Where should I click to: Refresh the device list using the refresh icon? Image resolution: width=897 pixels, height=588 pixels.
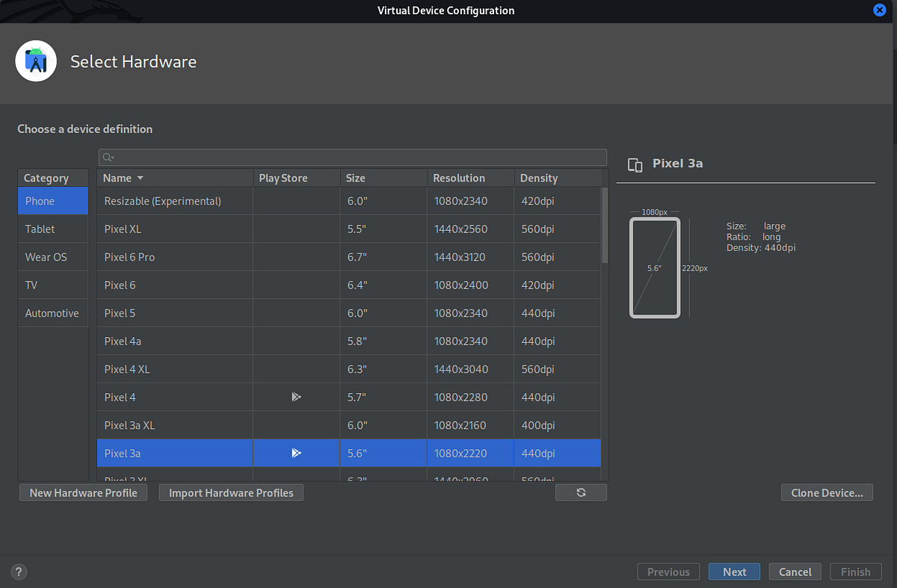[581, 492]
